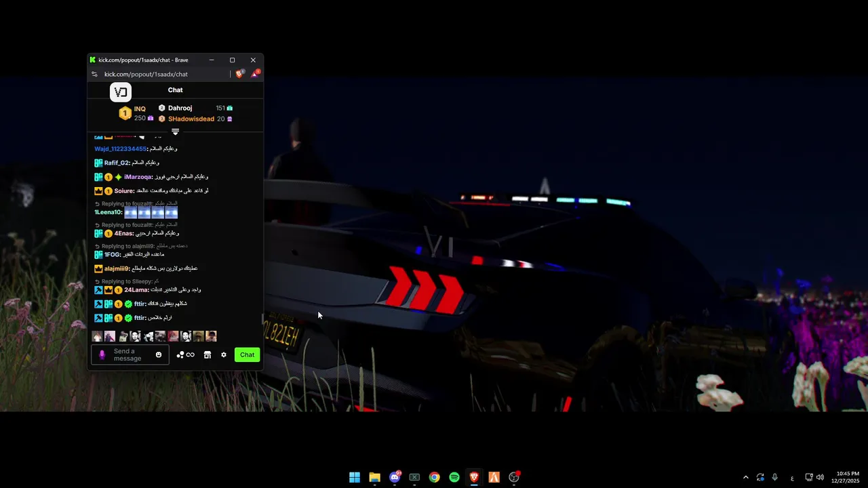Launch Google Chrome from the taskbar
Viewport: 868px width, 488px height.
[x=435, y=477]
